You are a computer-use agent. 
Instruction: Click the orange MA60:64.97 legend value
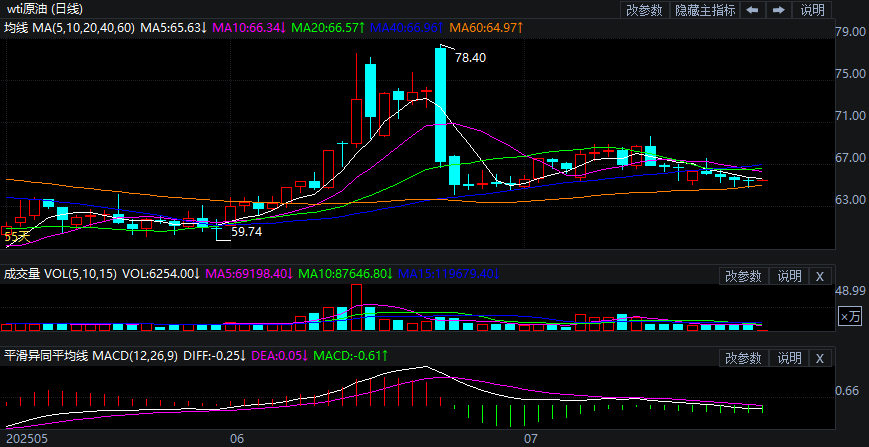487,27
